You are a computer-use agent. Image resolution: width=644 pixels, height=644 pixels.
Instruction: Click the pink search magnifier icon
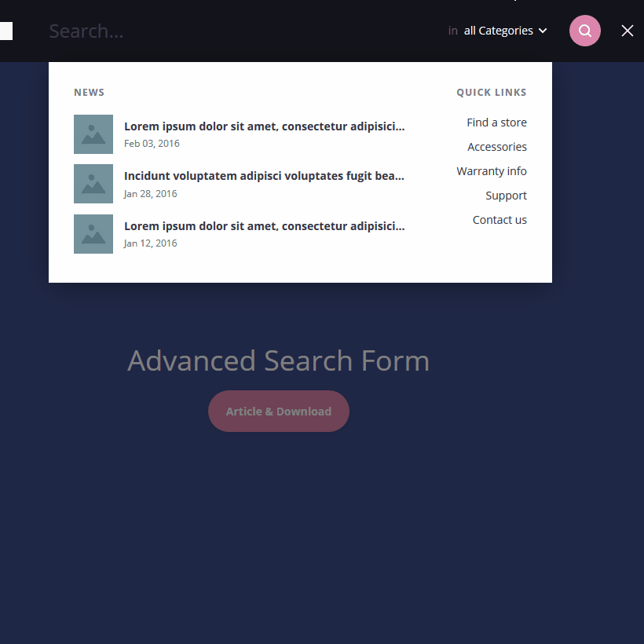584,31
